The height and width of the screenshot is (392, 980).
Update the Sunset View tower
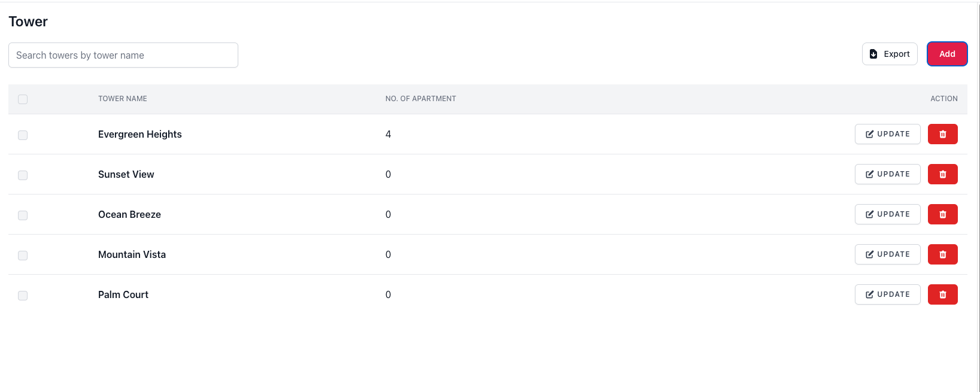point(887,174)
